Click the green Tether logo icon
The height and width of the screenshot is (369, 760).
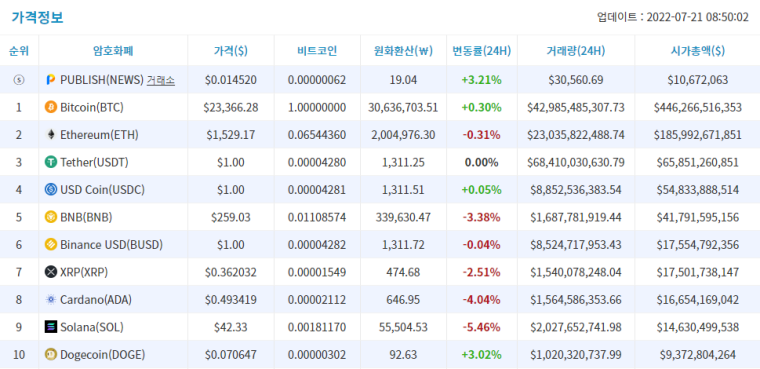pos(51,162)
